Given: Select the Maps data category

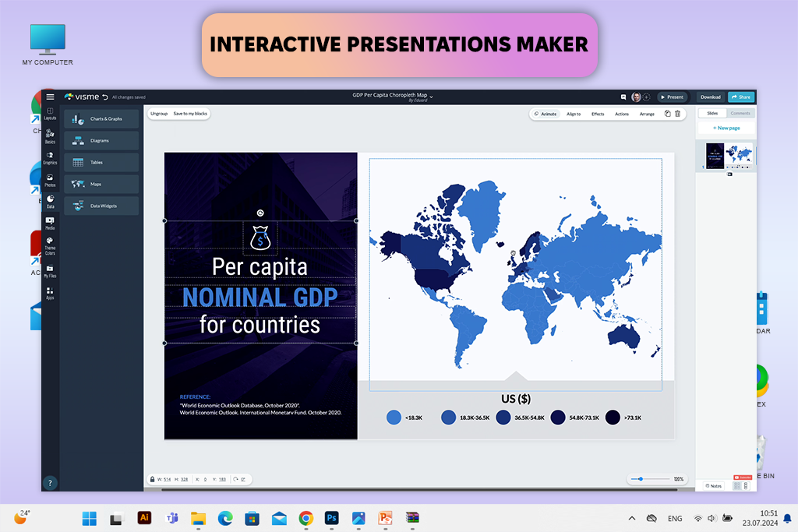Looking at the screenshot, I should coord(101,185).
